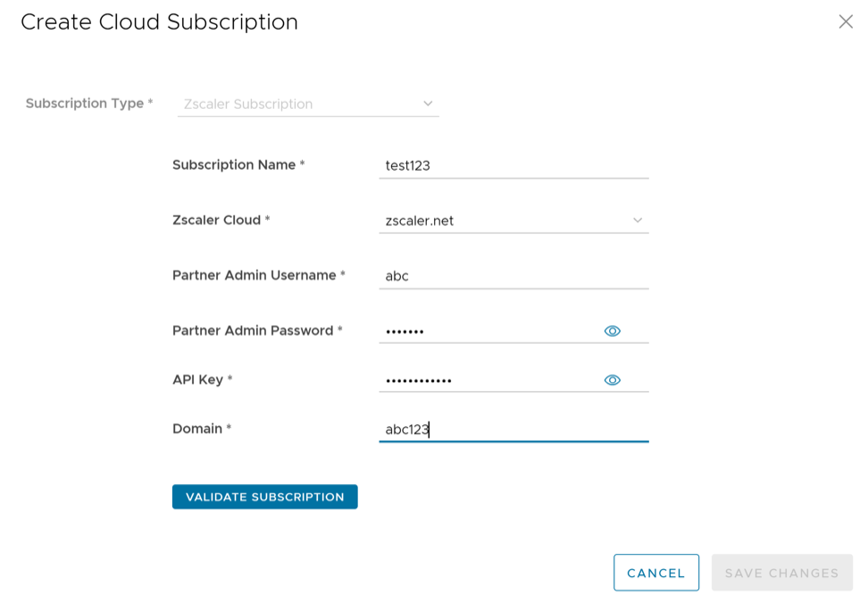Viewport: 868px width, 603px height.
Task: Focus the Subscription Name text field
Action: point(513,165)
